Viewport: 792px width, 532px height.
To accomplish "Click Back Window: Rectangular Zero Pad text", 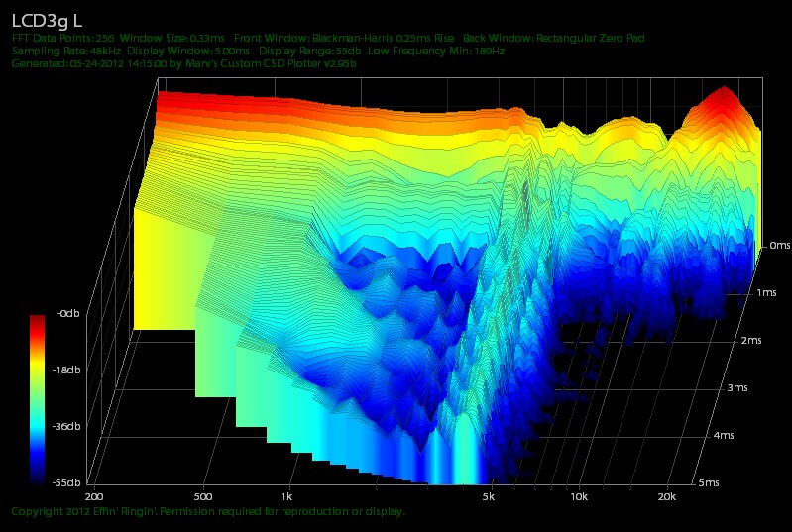I will (553, 38).
